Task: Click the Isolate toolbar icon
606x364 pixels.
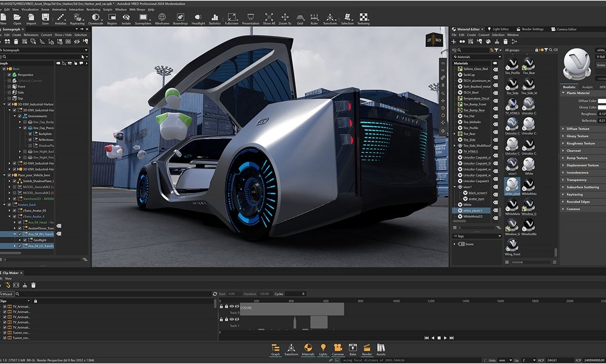Action: (126, 18)
